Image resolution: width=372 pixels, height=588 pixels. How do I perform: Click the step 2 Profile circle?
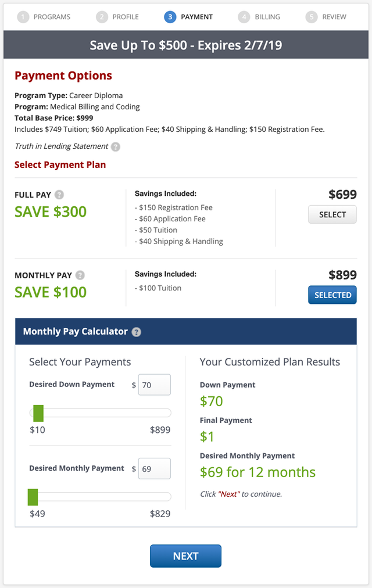[102, 17]
